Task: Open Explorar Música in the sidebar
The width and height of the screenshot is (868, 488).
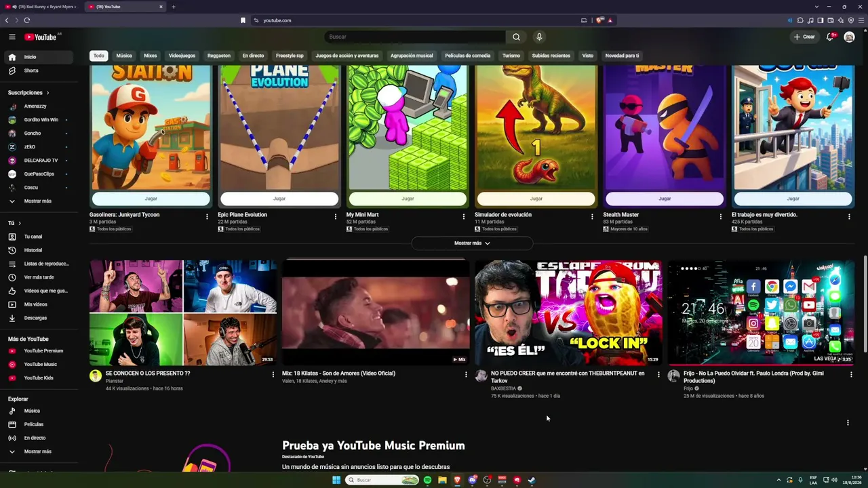Action: (38, 411)
